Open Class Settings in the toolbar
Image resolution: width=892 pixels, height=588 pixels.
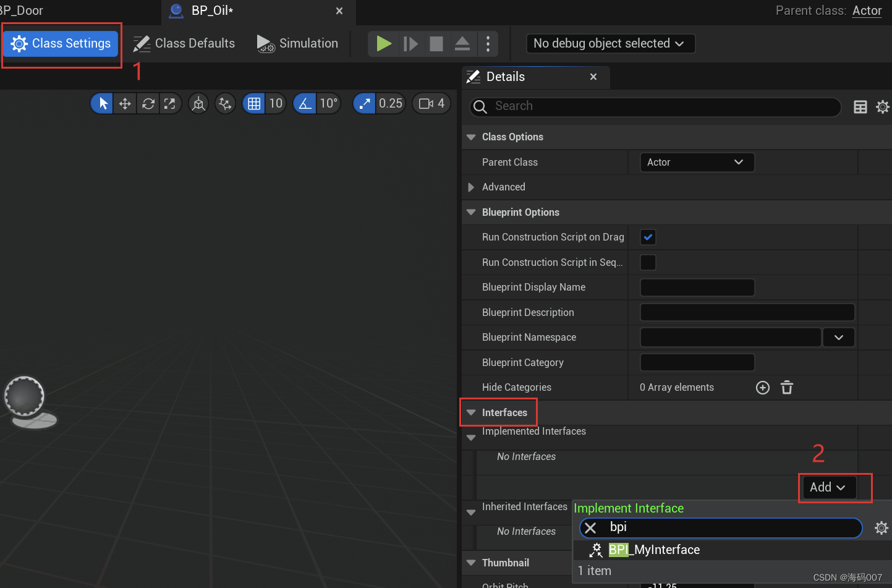[61, 43]
